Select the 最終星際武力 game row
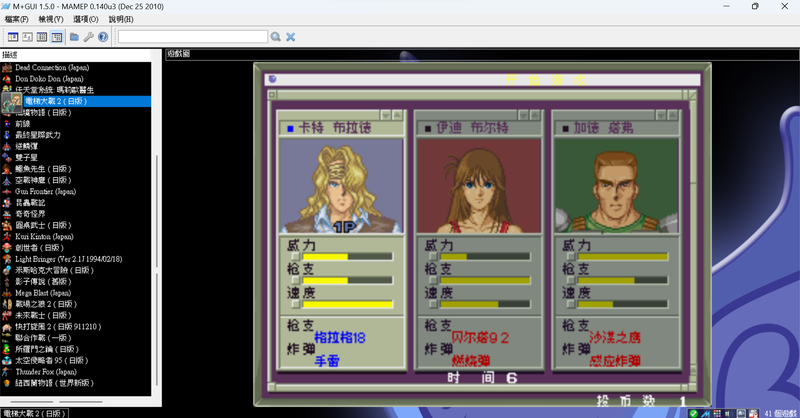Viewport: 800px width, 418px height. click(x=76, y=135)
